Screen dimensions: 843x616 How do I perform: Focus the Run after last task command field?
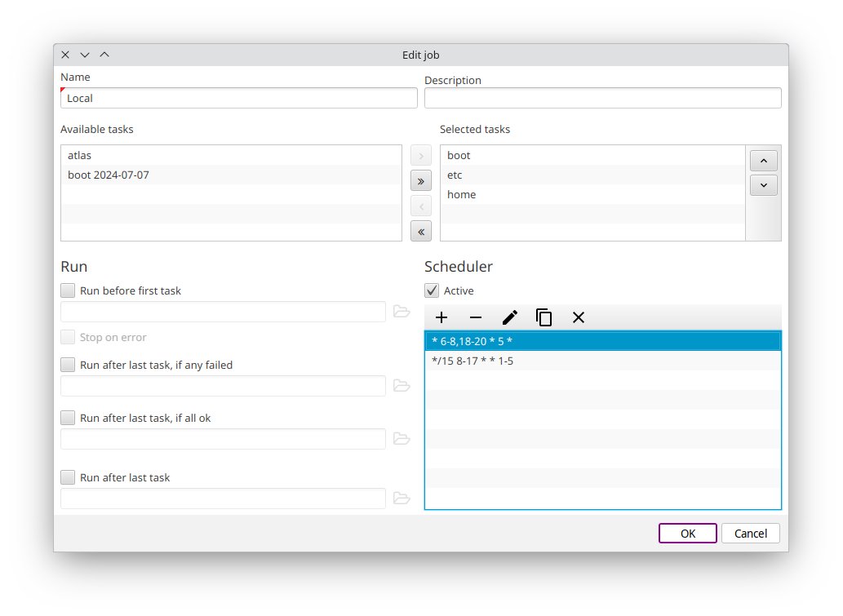[x=223, y=499]
